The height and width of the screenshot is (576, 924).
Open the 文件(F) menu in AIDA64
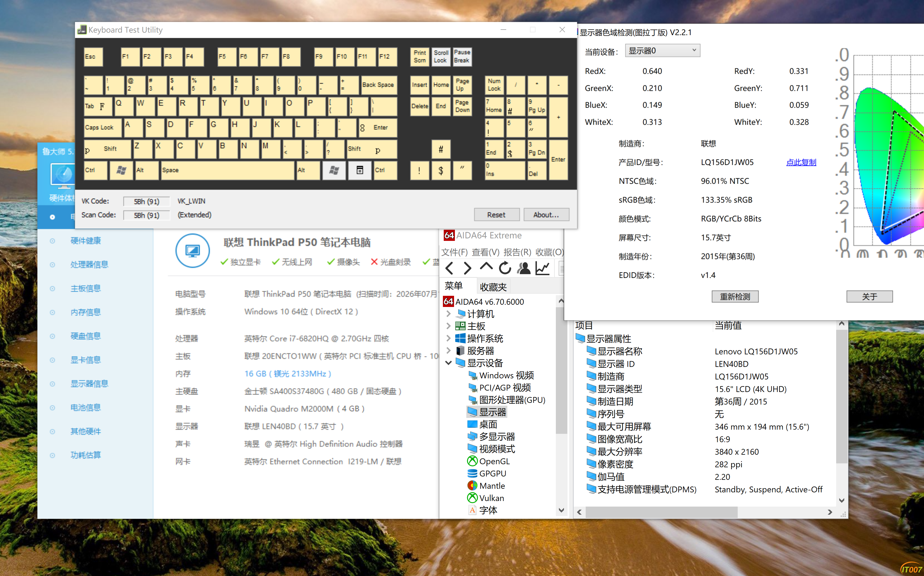pyautogui.click(x=454, y=252)
